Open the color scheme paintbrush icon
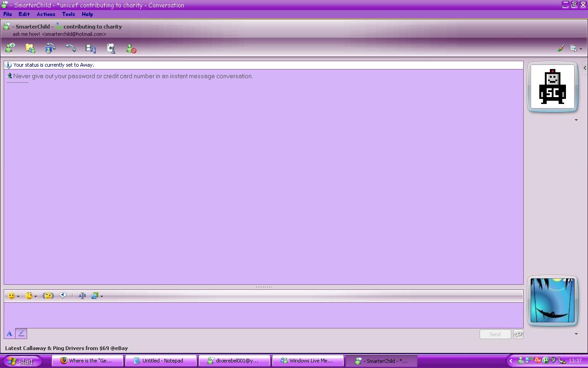588x368 pixels. tap(560, 48)
